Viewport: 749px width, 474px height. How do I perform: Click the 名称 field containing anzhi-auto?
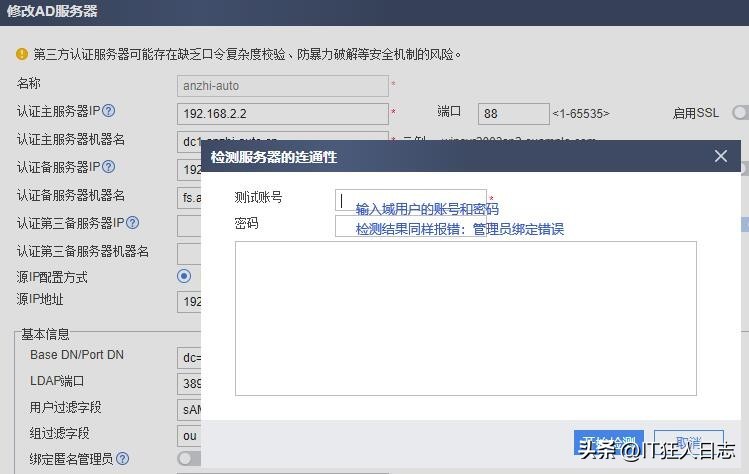[x=283, y=86]
